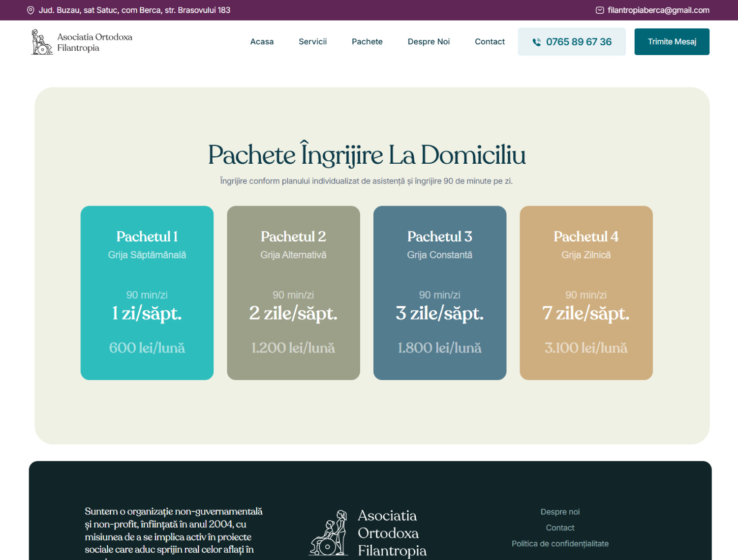Click the filantropiaberca@gmail.com email link
Image resolution: width=738 pixels, height=560 pixels.
(658, 10)
